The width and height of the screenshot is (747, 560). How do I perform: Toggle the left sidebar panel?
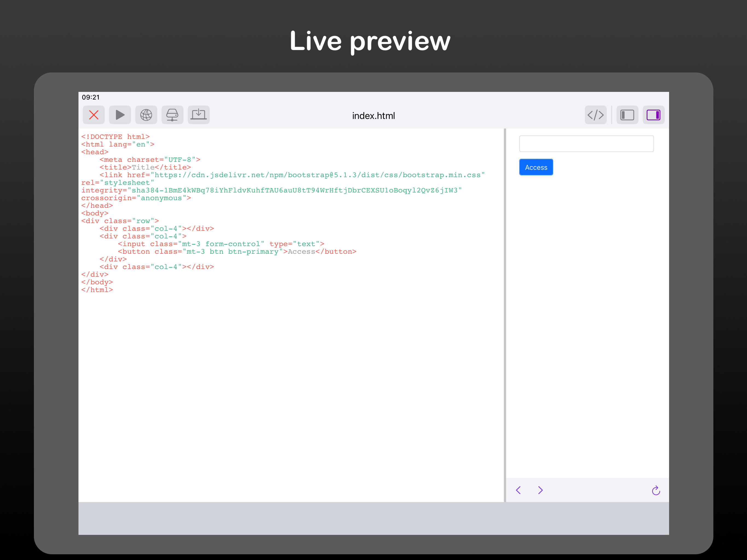tap(627, 115)
